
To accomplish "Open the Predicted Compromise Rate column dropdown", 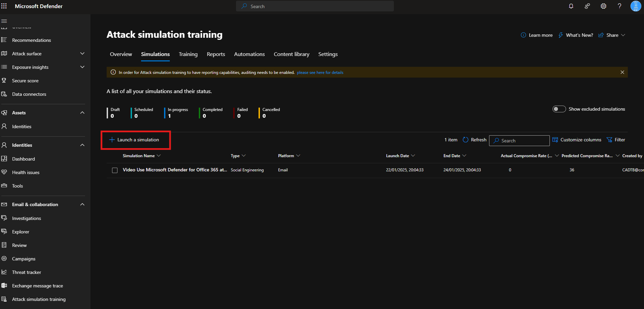I will point(618,156).
